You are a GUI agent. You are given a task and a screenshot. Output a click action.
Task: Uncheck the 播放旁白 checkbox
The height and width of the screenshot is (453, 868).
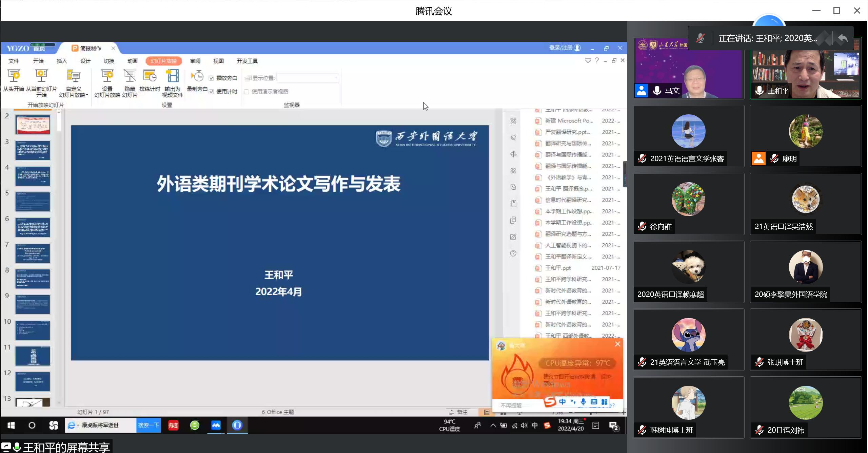[x=212, y=78]
